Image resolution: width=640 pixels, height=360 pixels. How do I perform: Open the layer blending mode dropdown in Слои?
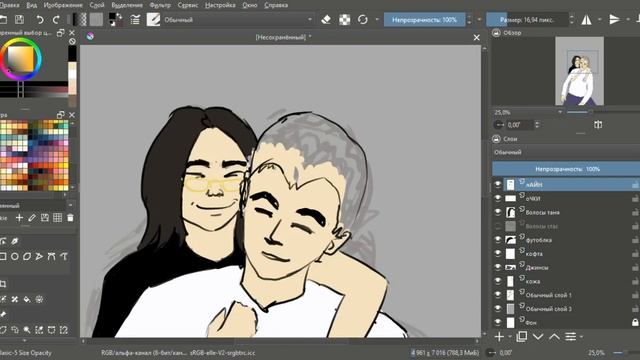pyautogui.click(x=566, y=152)
